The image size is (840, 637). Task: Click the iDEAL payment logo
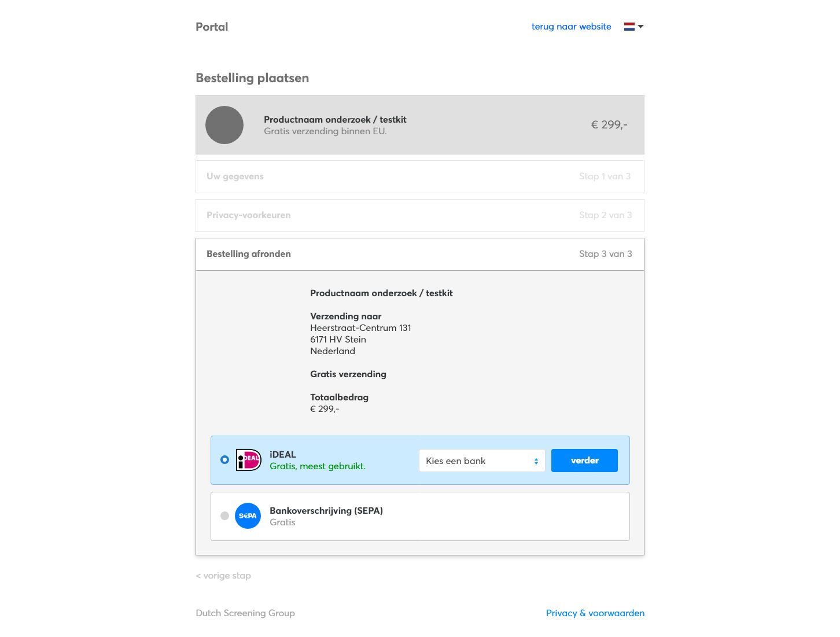point(249,460)
